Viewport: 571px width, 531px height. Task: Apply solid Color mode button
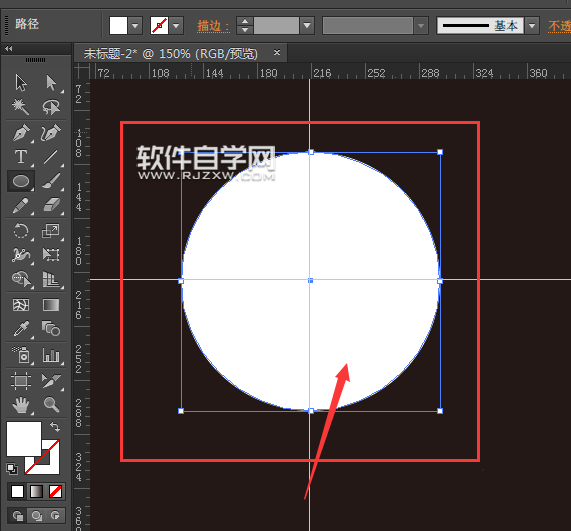tap(17, 492)
